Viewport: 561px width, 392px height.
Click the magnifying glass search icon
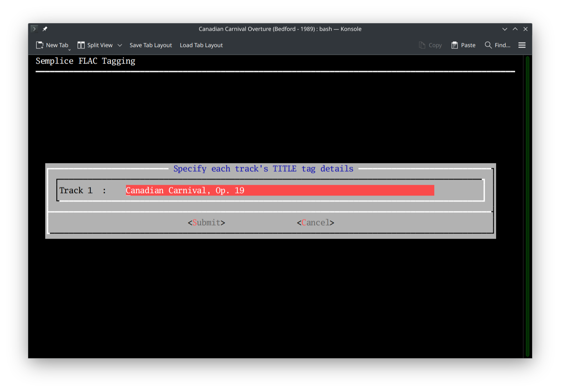[488, 45]
